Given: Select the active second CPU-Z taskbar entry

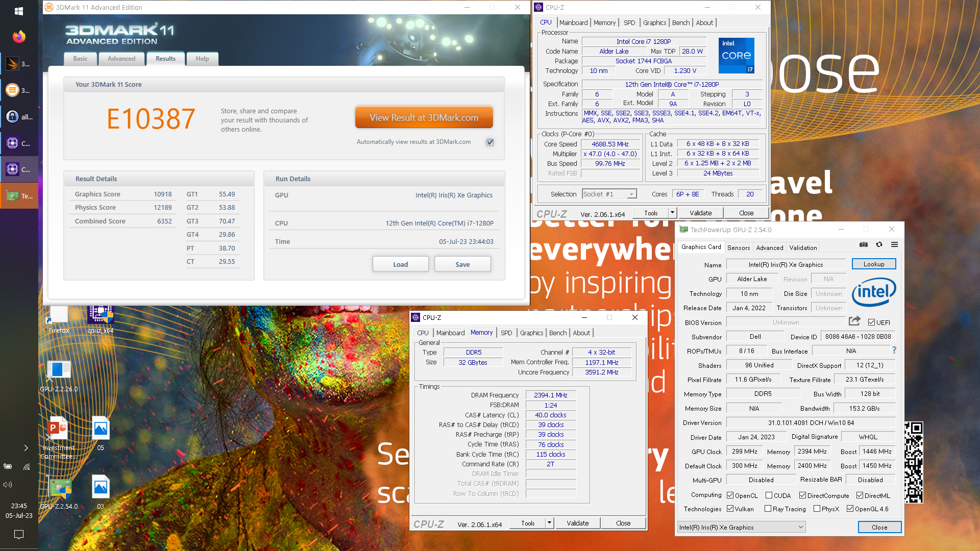Looking at the screenshot, I should [x=19, y=169].
